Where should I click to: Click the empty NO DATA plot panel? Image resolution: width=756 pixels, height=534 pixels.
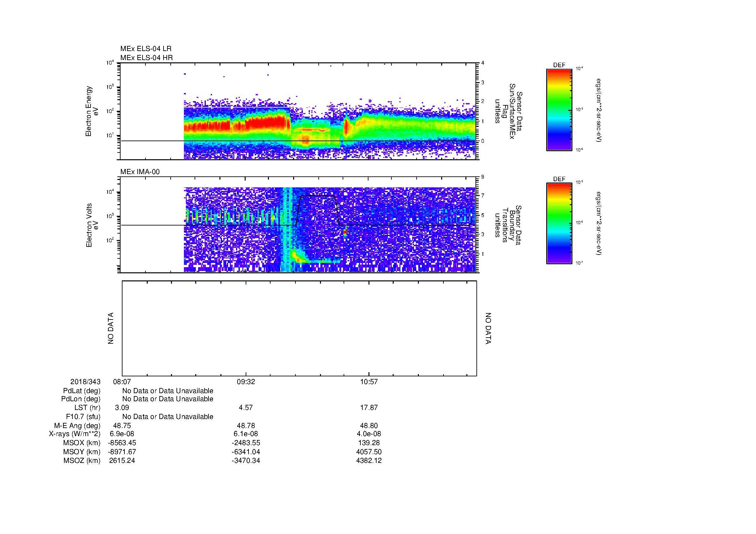(x=299, y=328)
